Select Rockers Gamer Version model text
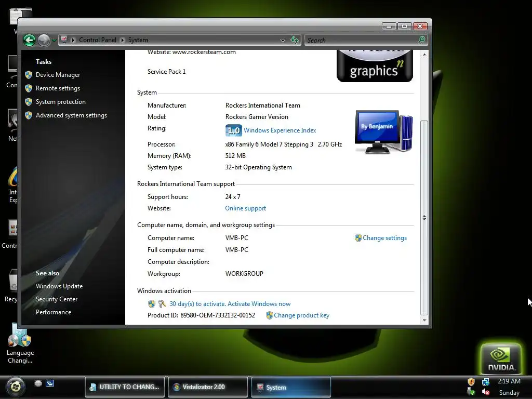532x399 pixels. pos(257,117)
